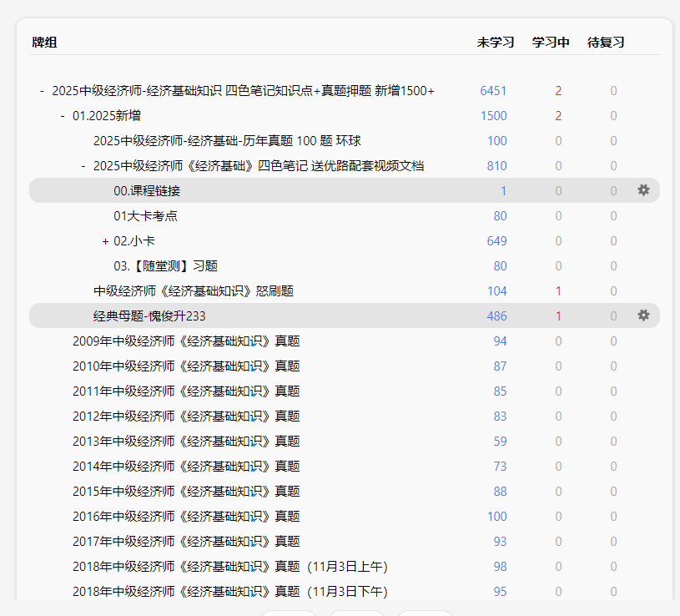Image resolution: width=680 pixels, height=616 pixels.
Task: Click the 未学习 count 6451 of top deck
Action: (x=493, y=91)
